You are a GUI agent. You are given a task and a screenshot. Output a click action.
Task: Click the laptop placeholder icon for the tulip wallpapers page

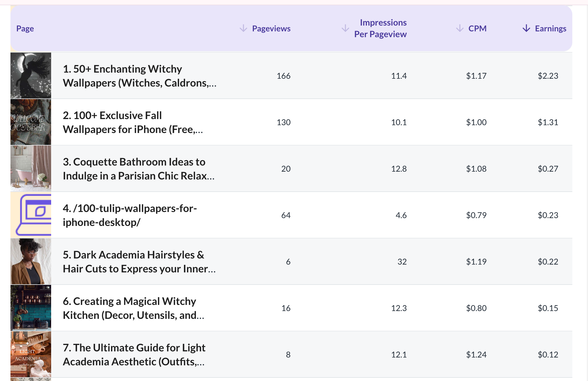(31, 215)
